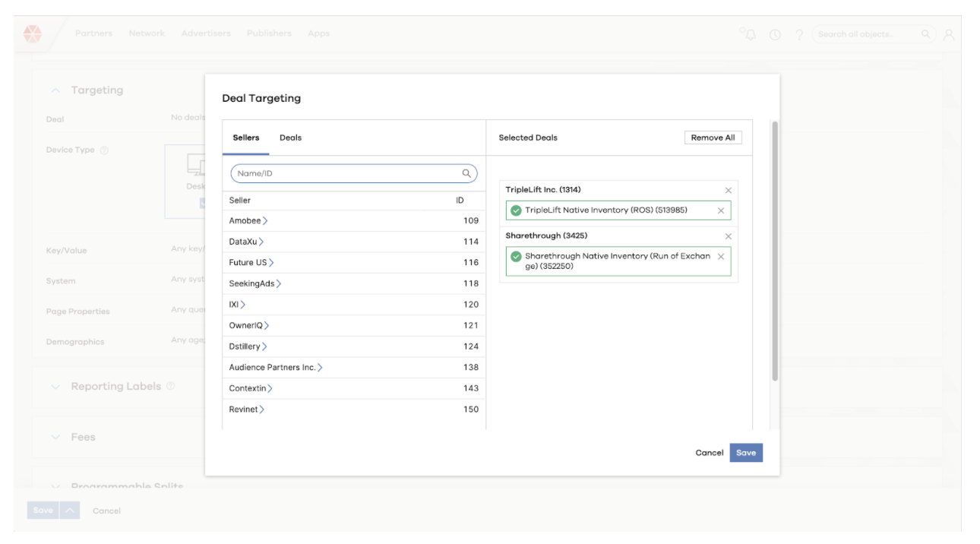
Task: Select the seller name Dstillery
Action: (x=245, y=346)
